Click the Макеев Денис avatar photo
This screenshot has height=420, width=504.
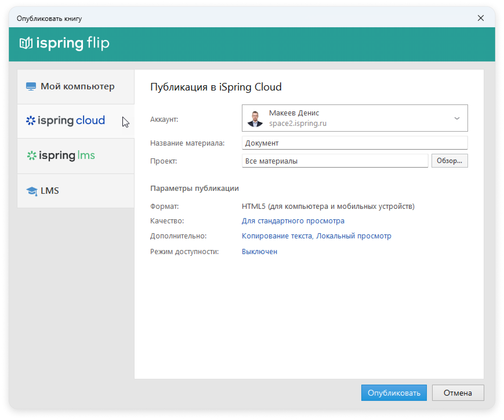pyautogui.click(x=255, y=118)
